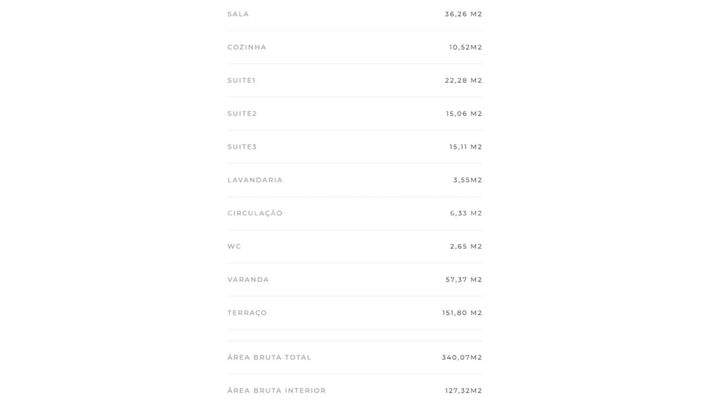
Task: Select the 15,06 M2 value
Action: [463, 113]
